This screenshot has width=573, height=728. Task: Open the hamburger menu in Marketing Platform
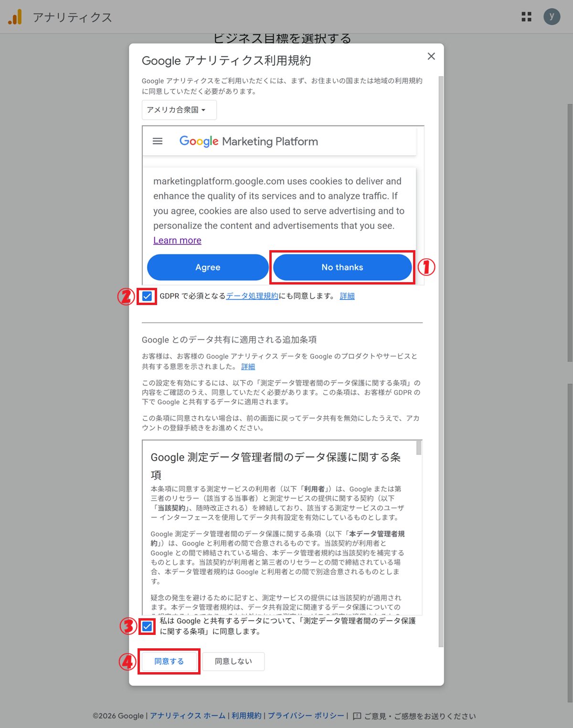click(158, 141)
